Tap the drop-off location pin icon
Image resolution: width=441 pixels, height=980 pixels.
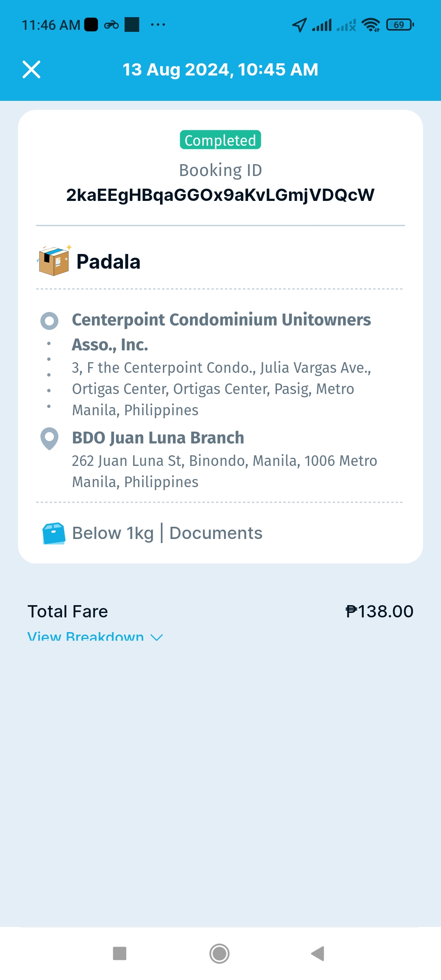(x=49, y=439)
